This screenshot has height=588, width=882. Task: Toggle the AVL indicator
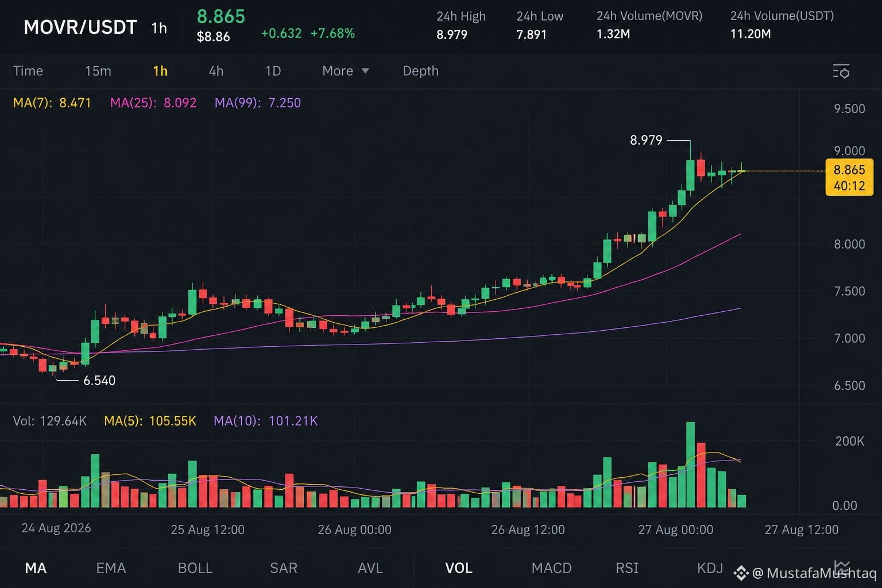pyautogui.click(x=370, y=568)
